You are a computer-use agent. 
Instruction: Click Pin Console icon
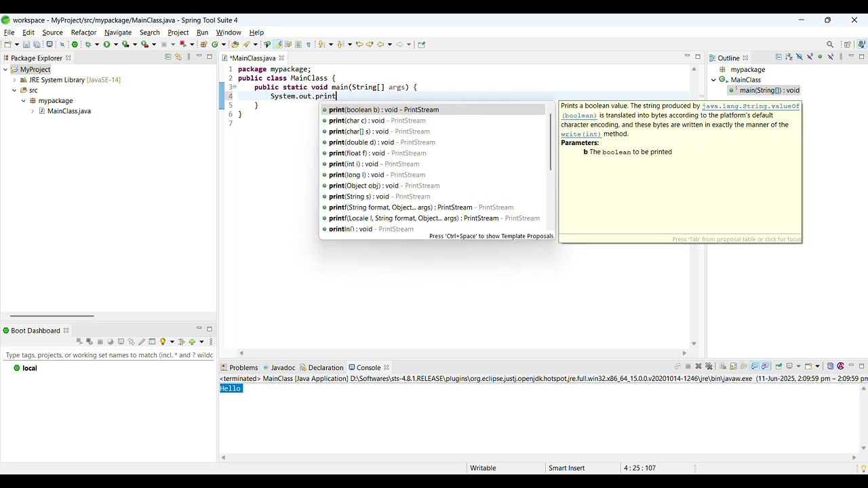[x=778, y=367]
